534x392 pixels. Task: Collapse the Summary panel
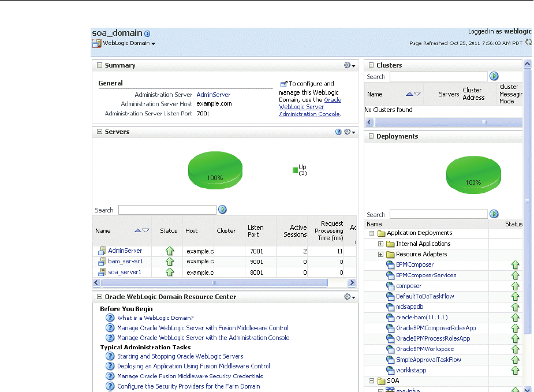(x=99, y=65)
